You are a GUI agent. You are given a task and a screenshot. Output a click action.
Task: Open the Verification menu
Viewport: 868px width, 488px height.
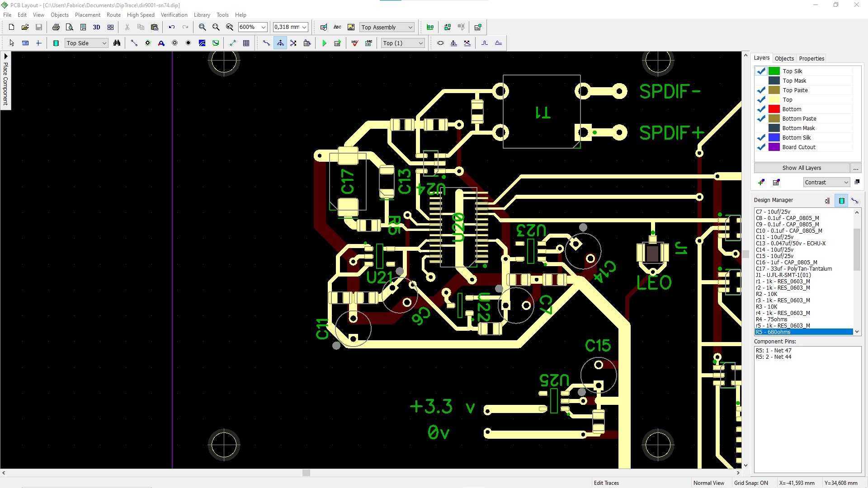click(174, 15)
